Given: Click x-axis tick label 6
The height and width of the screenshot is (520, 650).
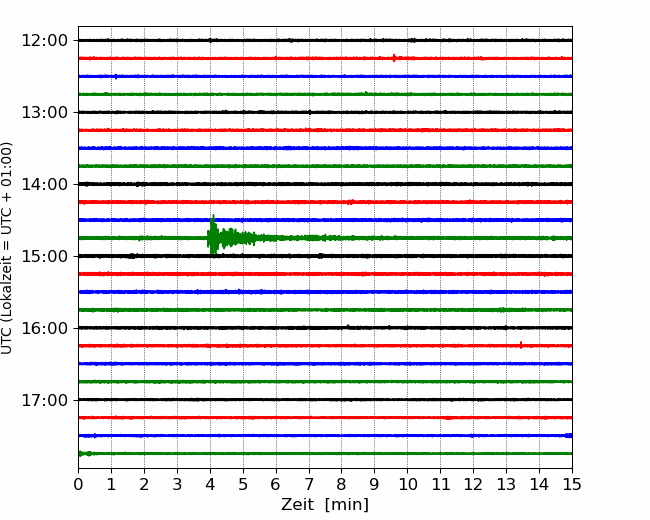Looking at the screenshot, I should tap(276, 484).
